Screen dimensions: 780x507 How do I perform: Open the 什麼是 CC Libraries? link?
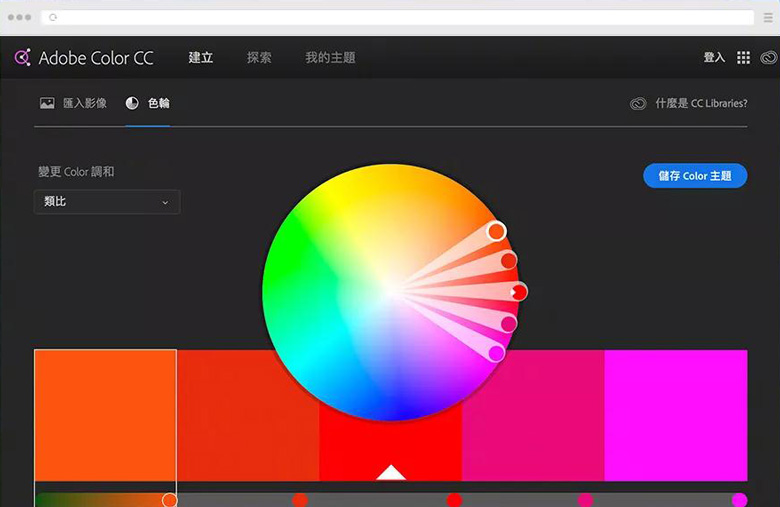click(700, 104)
